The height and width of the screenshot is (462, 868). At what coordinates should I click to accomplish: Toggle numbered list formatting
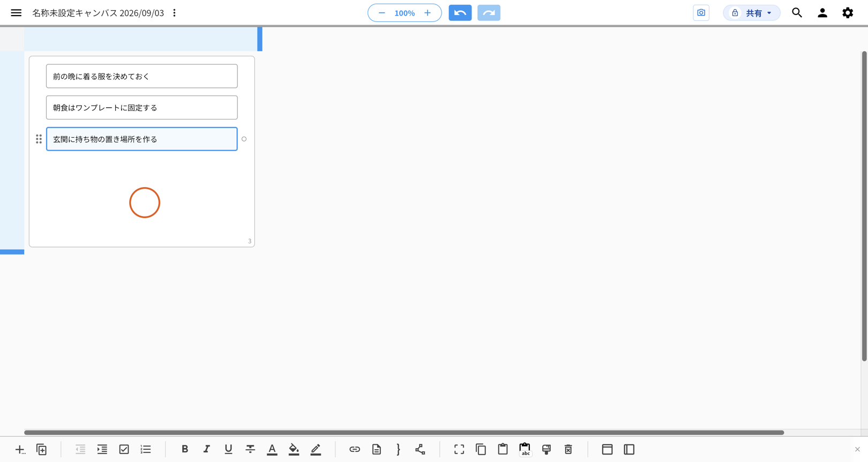[146, 450]
